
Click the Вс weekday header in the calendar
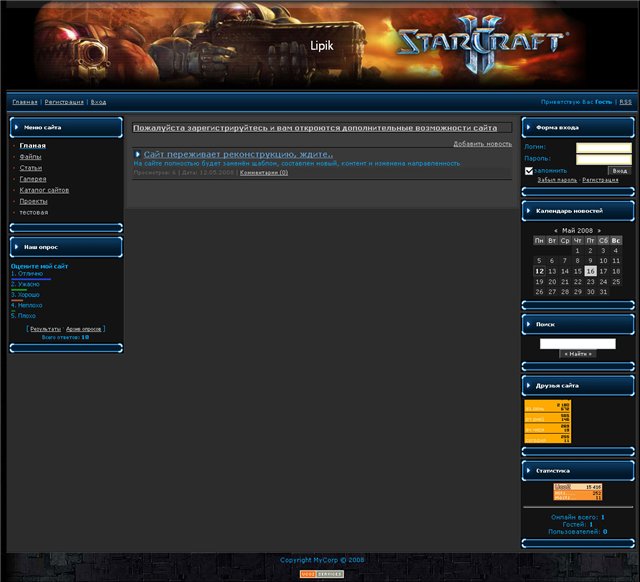(616, 240)
